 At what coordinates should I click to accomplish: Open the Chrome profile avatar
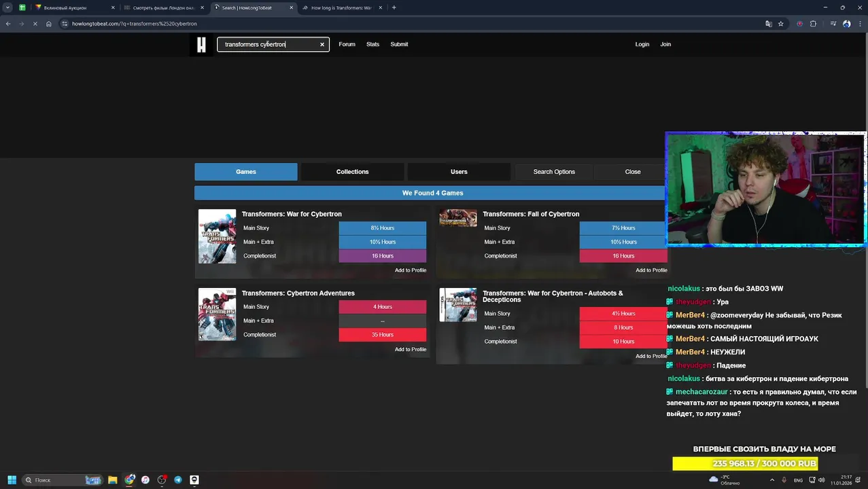tap(847, 24)
